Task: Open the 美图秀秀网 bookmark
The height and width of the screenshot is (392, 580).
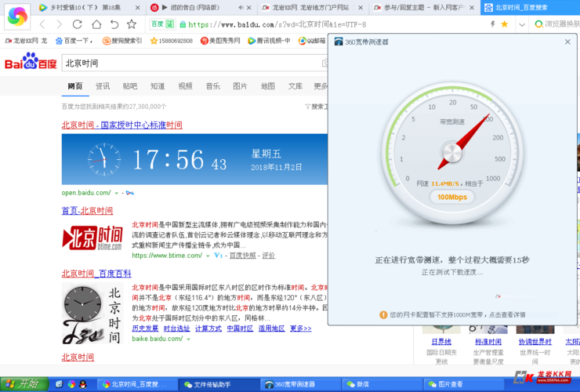Action: pyautogui.click(x=220, y=41)
